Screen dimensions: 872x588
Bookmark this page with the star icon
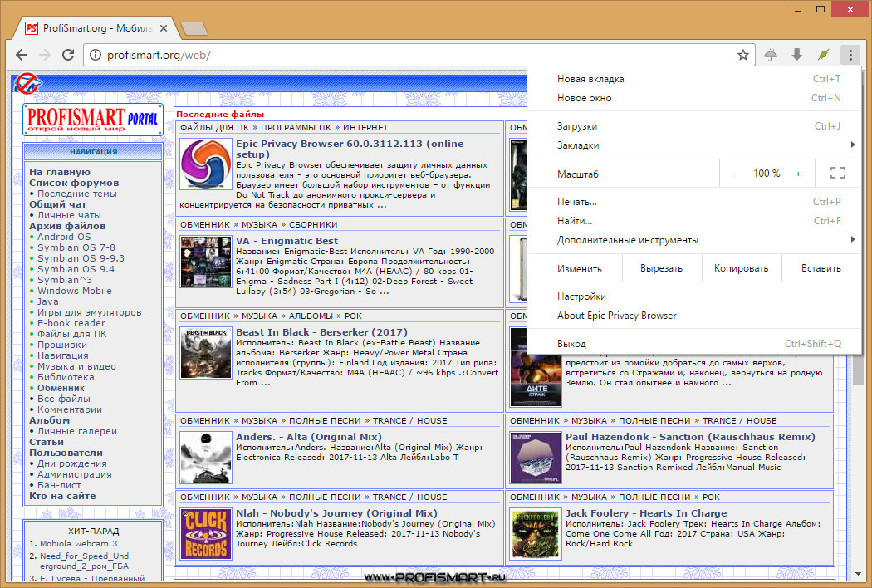[x=742, y=54]
